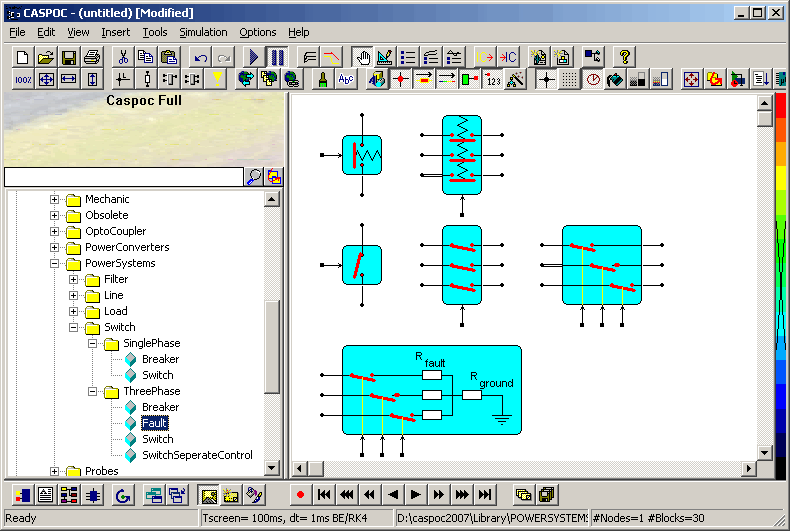Print using the printer icon
This screenshot has width=790, height=531.
pos(92,57)
